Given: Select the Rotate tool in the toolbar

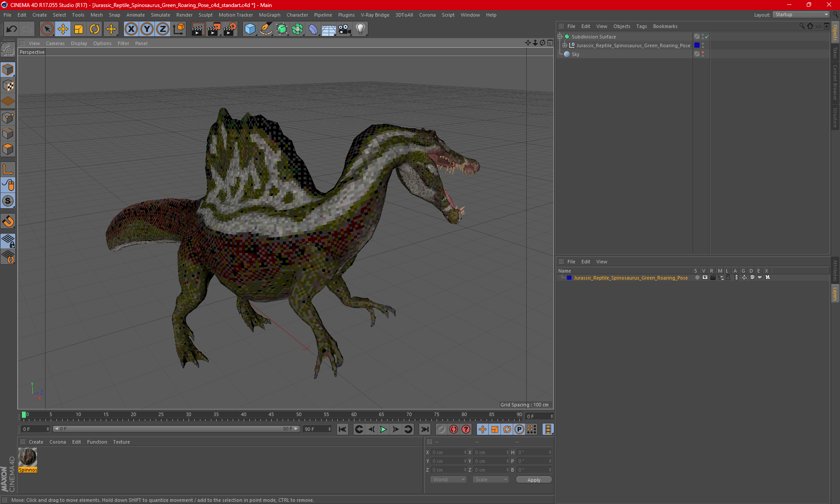Looking at the screenshot, I should (94, 29).
